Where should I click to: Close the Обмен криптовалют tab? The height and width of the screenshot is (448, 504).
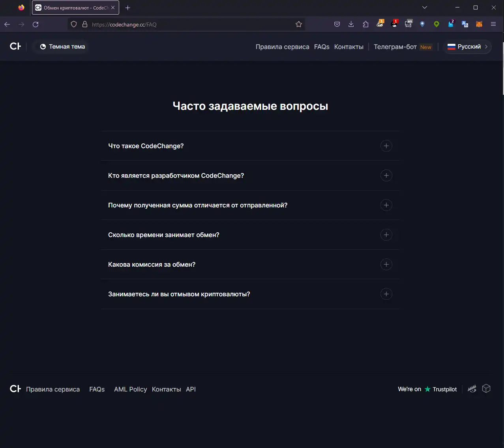112,8
